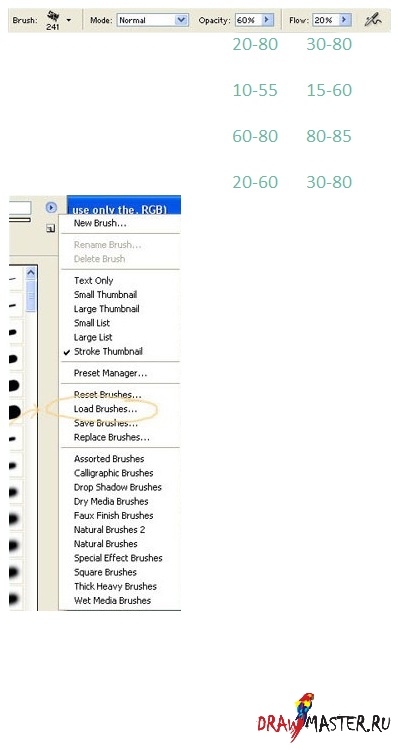This screenshot has height=750, width=398.
Task: Switch brush view to Small Thumbnail
Action: (x=105, y=295)
